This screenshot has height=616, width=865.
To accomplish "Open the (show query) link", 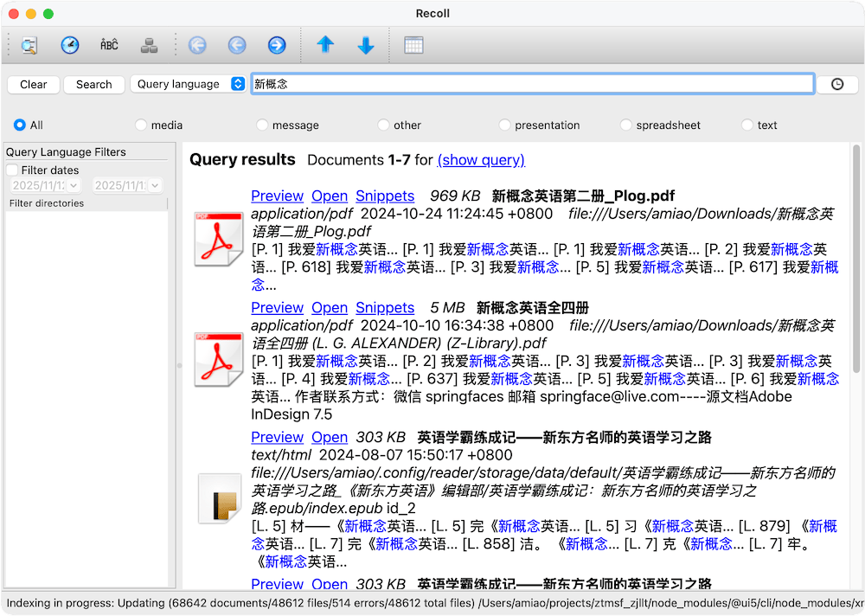I will point(482,160).
